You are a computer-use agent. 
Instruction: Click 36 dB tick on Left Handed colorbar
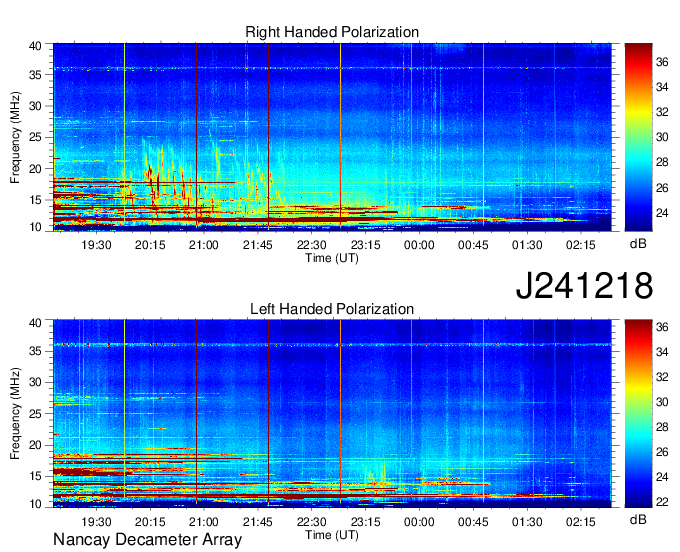pyautogui.click(x=662, y=327)
